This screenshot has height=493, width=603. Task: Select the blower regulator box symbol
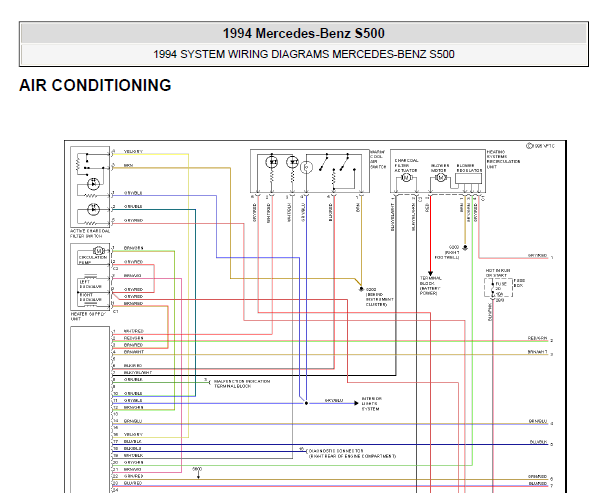(468, 179)
